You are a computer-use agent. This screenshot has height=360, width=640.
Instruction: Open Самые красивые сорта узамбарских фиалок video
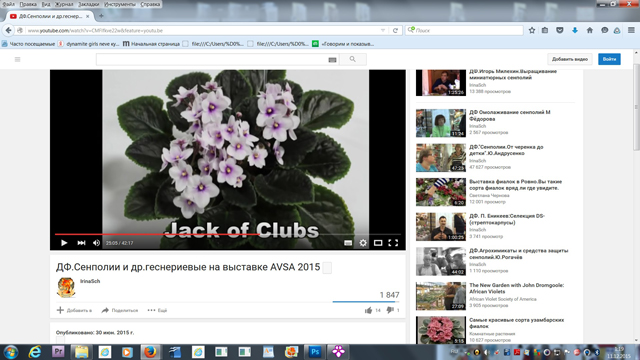coord(516,323)
